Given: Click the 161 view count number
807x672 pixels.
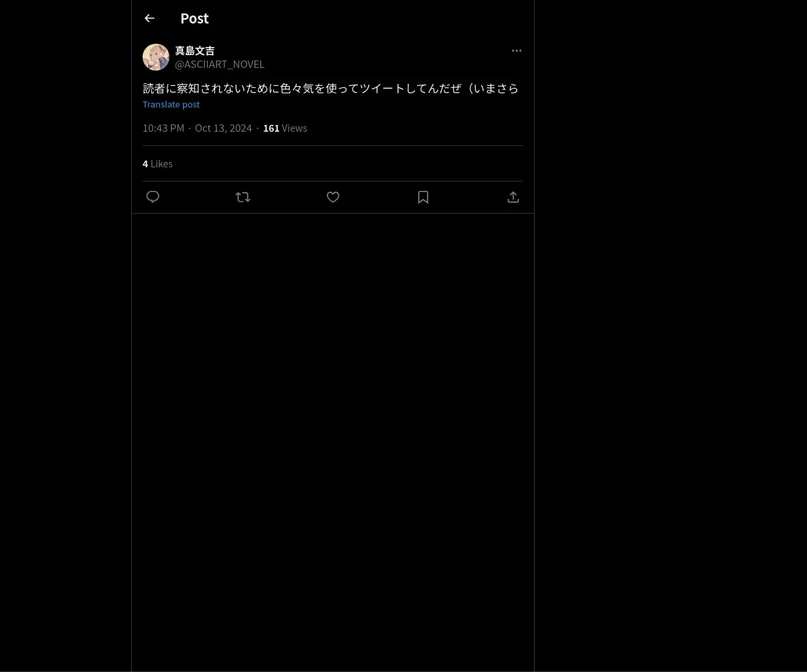Looking at the screenshot, I should tap(271, 128).
